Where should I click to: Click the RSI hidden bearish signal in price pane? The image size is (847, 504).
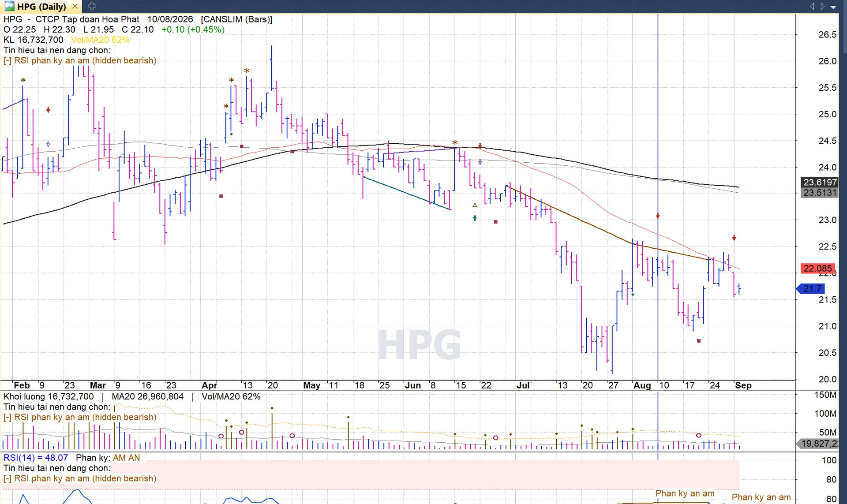[x=80, y=60]
